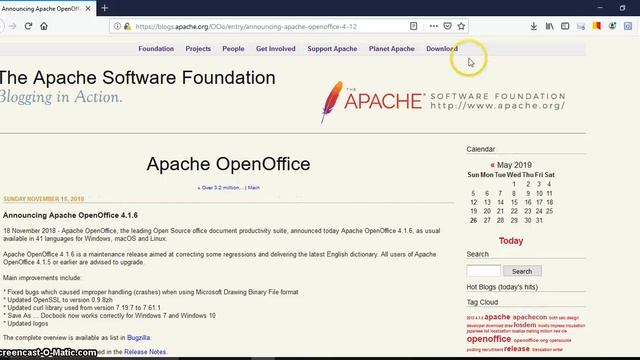Close the Announcing Apache OpenOffice tab
Viewport: 640px width, 360px height.
click(88, 8)
